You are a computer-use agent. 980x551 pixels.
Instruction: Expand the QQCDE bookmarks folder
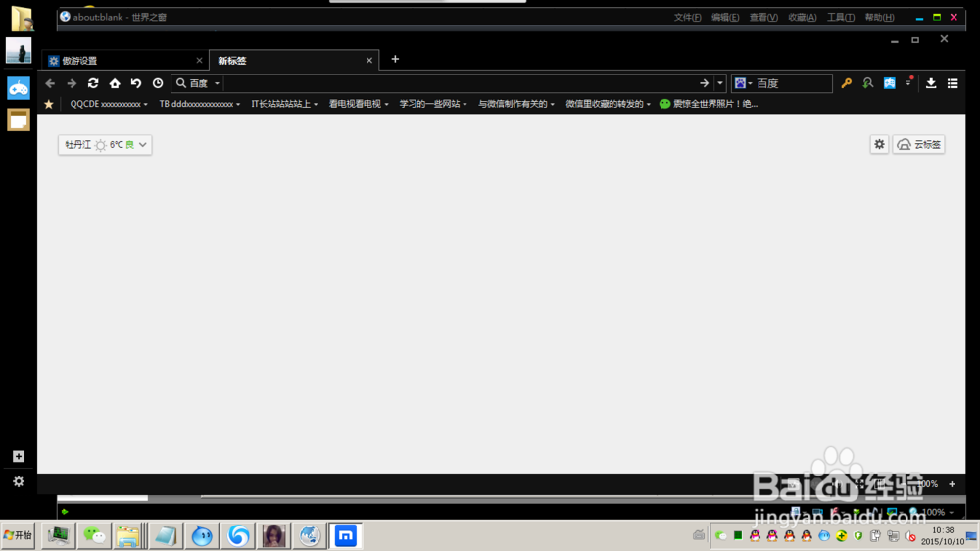tap(109, 105)
